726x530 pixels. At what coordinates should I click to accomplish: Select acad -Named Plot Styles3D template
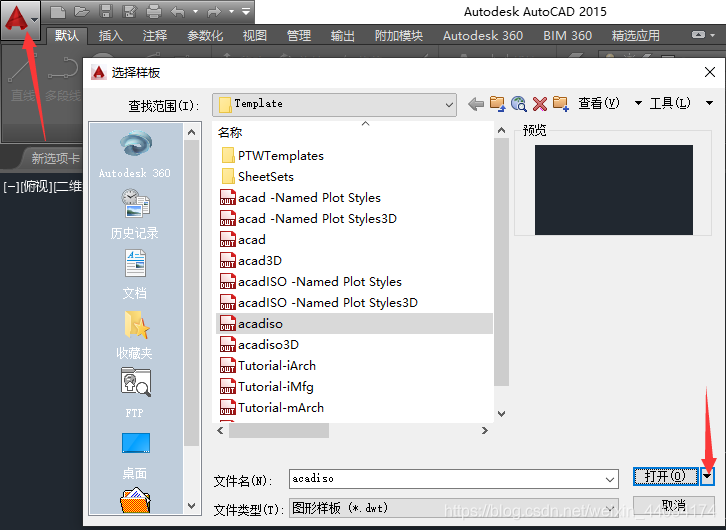(308, 218)
